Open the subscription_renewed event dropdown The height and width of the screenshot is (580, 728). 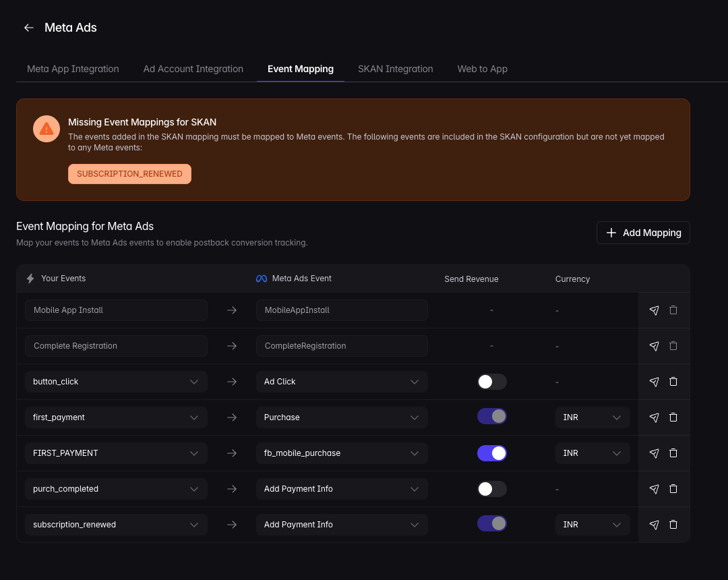116,525
